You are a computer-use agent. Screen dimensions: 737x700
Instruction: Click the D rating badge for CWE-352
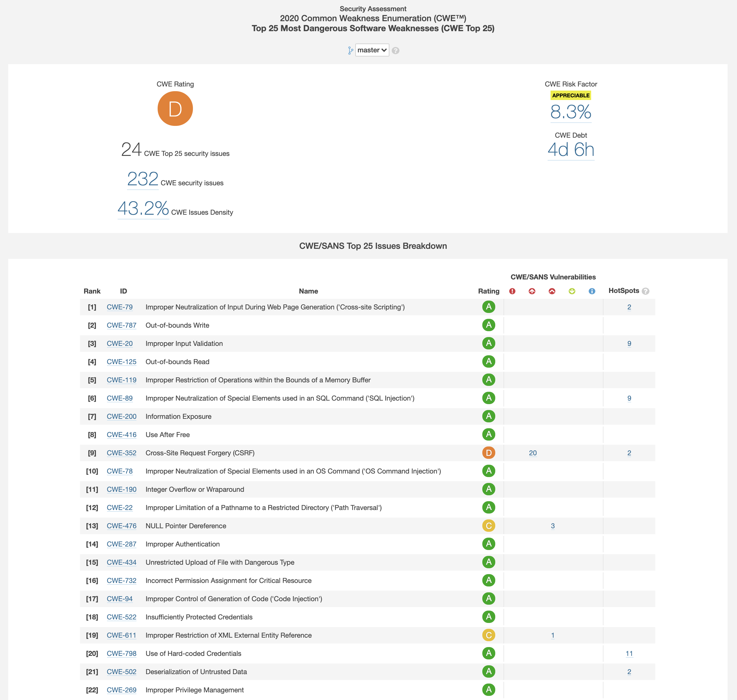[488, 453]
